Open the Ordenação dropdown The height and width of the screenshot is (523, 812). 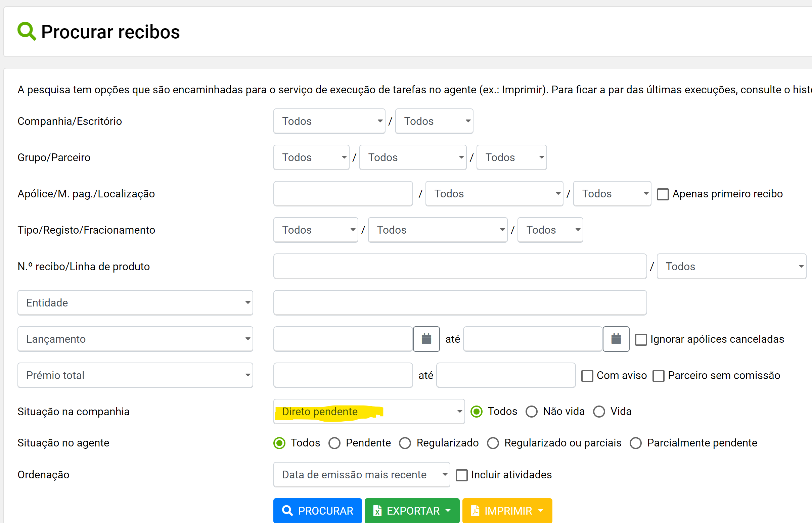pos(361,475)
